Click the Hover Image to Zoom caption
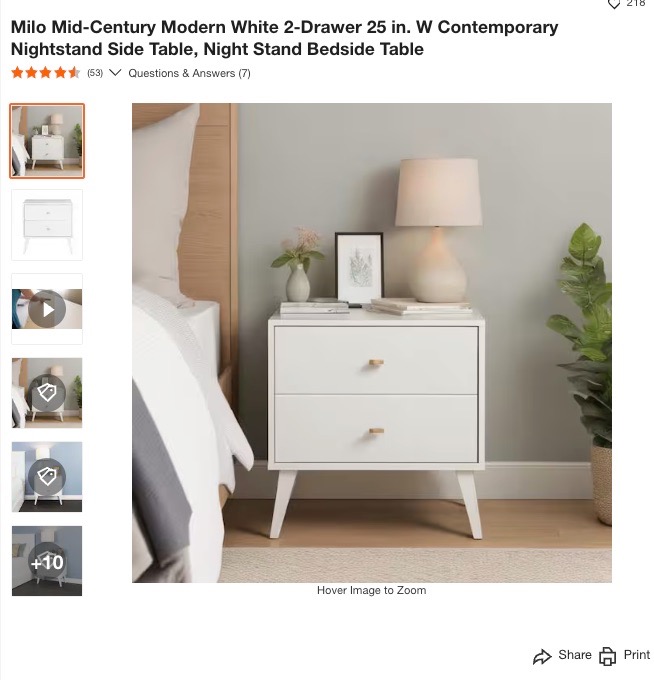This screenshot has height=680, width=654. click(372, 590)
